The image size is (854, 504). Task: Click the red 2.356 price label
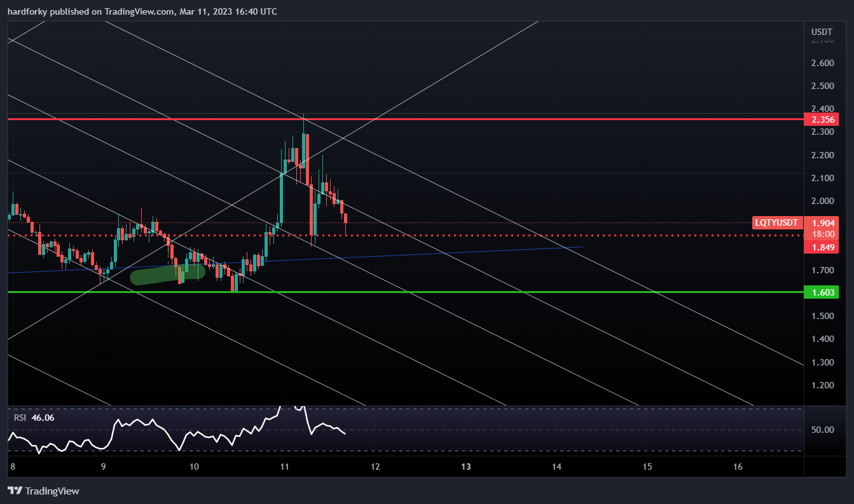821,119
